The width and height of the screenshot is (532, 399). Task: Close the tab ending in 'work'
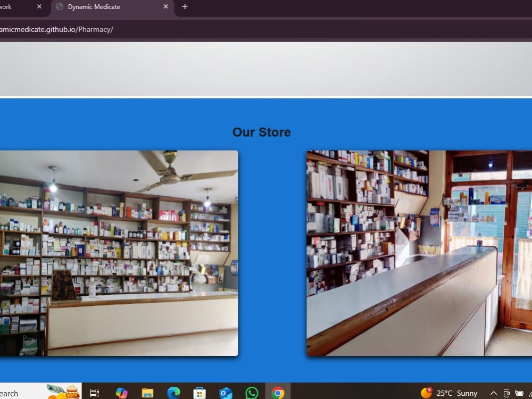[x=39, y=7]
